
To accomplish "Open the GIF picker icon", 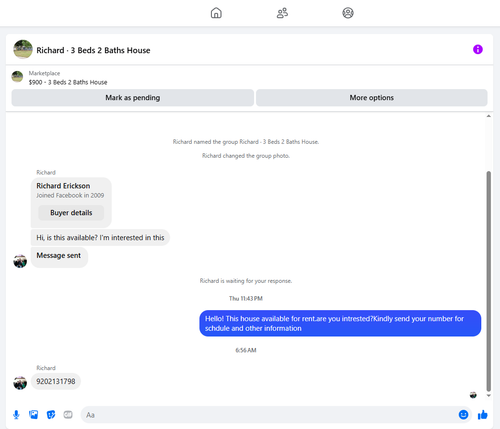I will point(68,415).
